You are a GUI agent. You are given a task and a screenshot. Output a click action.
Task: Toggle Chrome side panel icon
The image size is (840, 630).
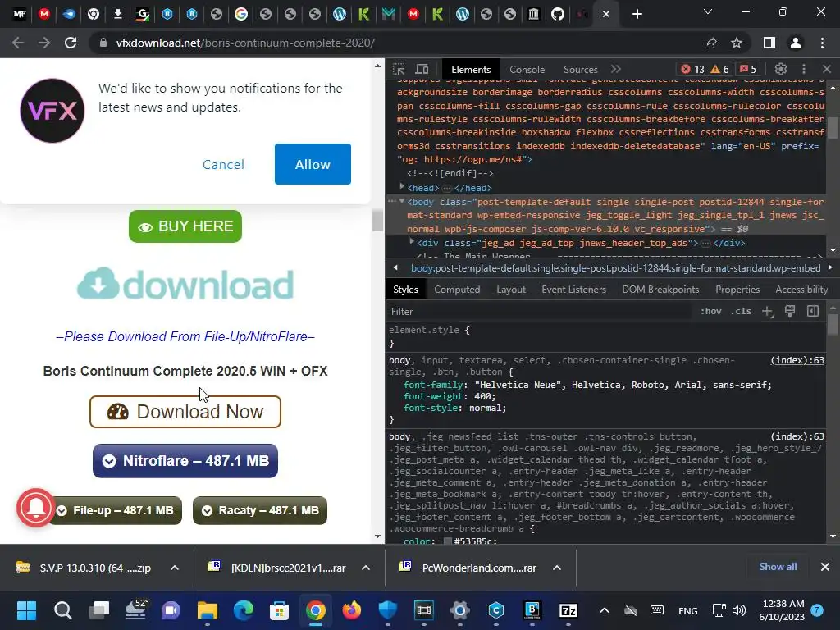click(x=769, y=43)
